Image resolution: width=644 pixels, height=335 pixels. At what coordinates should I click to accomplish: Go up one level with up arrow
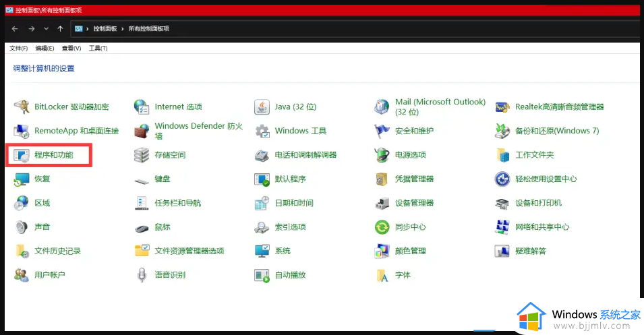(61, 29)
